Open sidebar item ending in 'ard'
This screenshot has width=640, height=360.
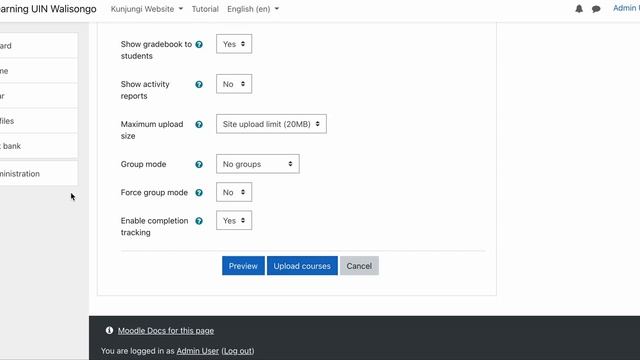38,46
